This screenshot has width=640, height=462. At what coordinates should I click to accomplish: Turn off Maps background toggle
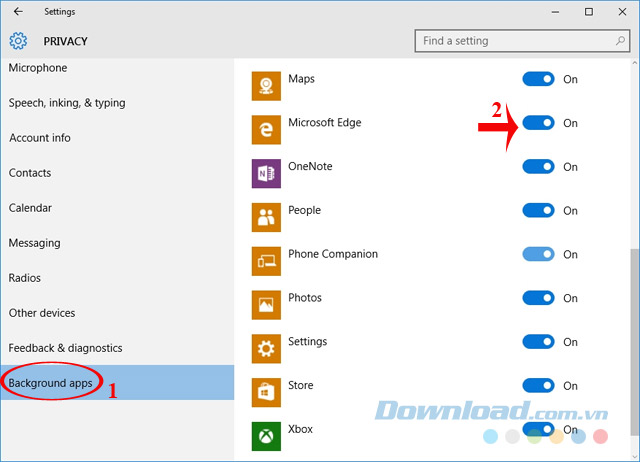point(538,79)
